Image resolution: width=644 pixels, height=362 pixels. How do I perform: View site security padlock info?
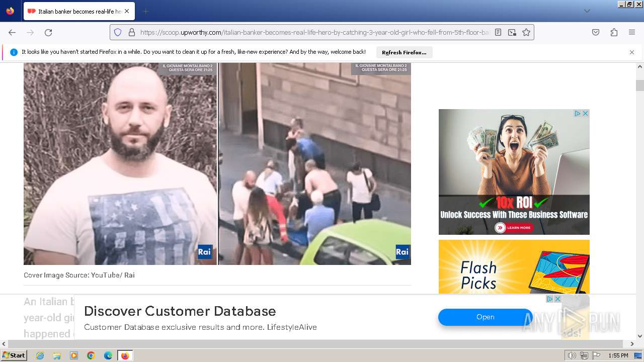click(132, 32)
